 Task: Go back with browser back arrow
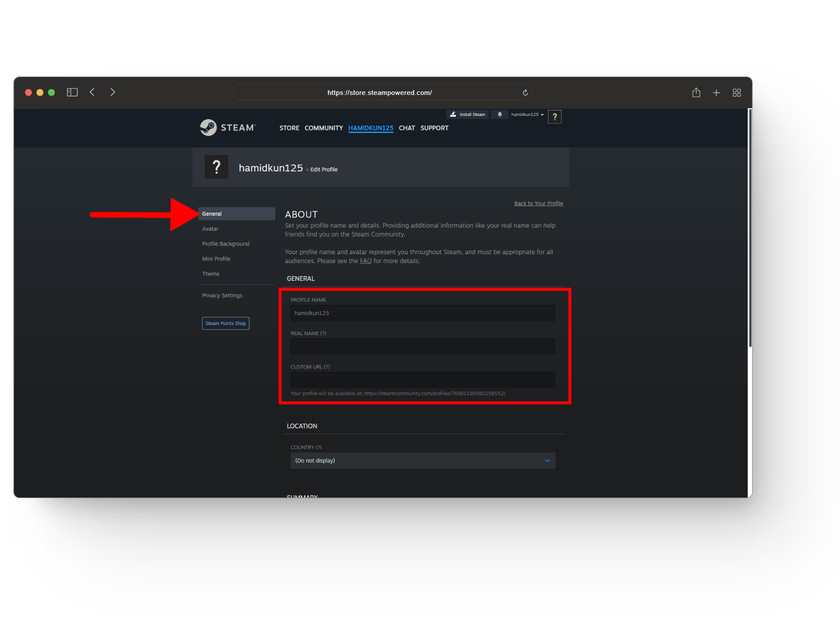(x=92, y=92)
